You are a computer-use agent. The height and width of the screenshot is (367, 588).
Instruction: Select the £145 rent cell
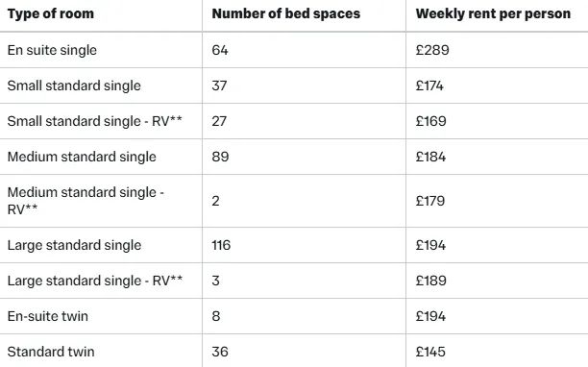tap(430, 352)
